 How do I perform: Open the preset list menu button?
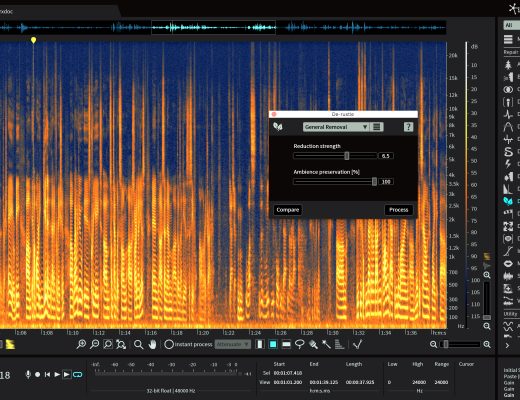377,127
